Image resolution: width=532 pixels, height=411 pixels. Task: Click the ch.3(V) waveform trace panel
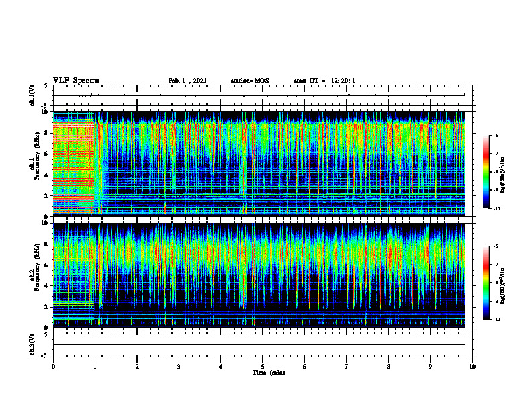point(263,345)
